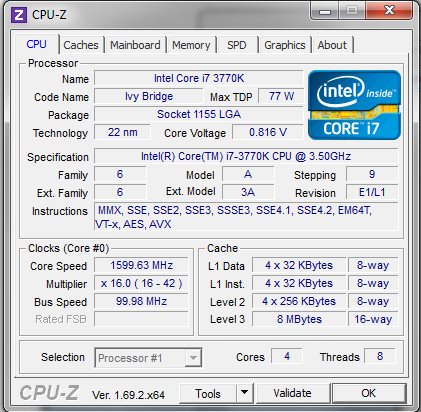Click the OK button
This screenshot has height=412, width=421.
click(369, 393)
